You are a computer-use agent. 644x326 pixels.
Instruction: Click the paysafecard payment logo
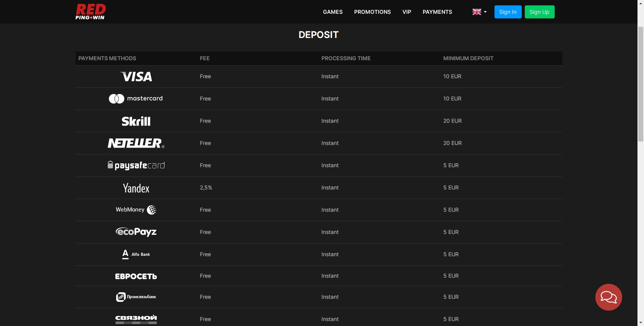pyautogui.click(x=136, y=165)
